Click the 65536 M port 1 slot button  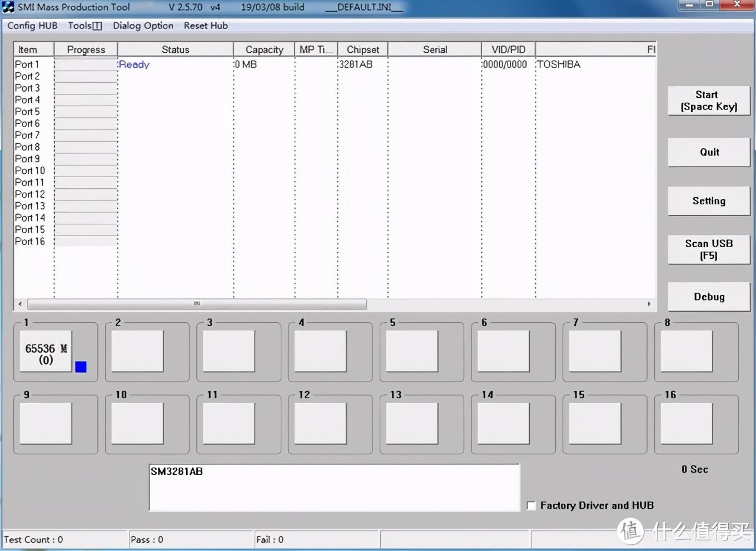[46, 351]
